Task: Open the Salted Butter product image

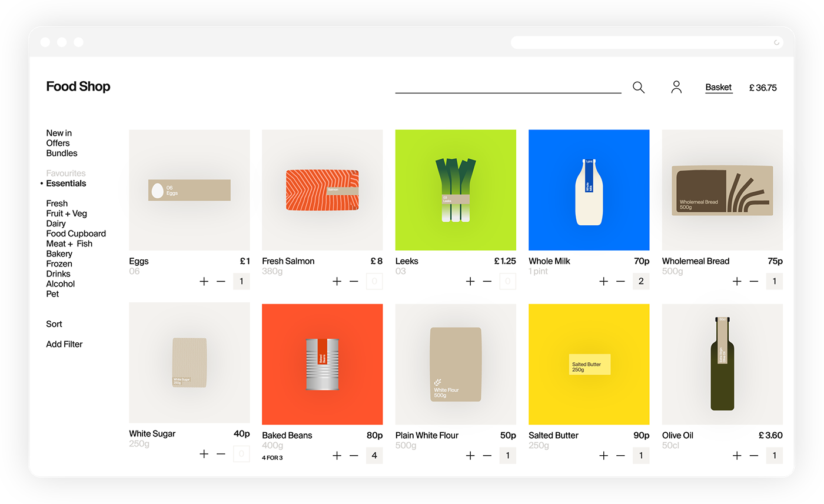Action: [589, 364]
